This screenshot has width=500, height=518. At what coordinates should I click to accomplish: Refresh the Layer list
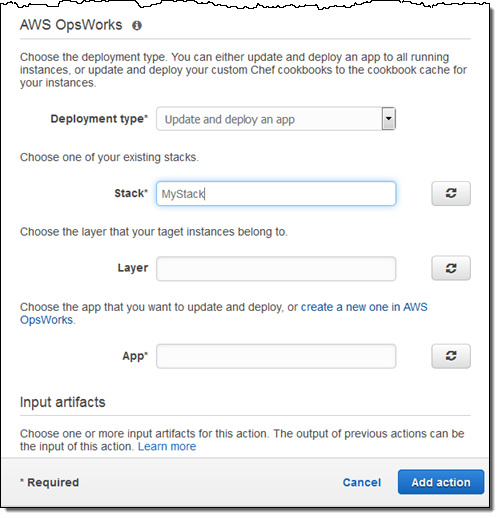[451, 268]
